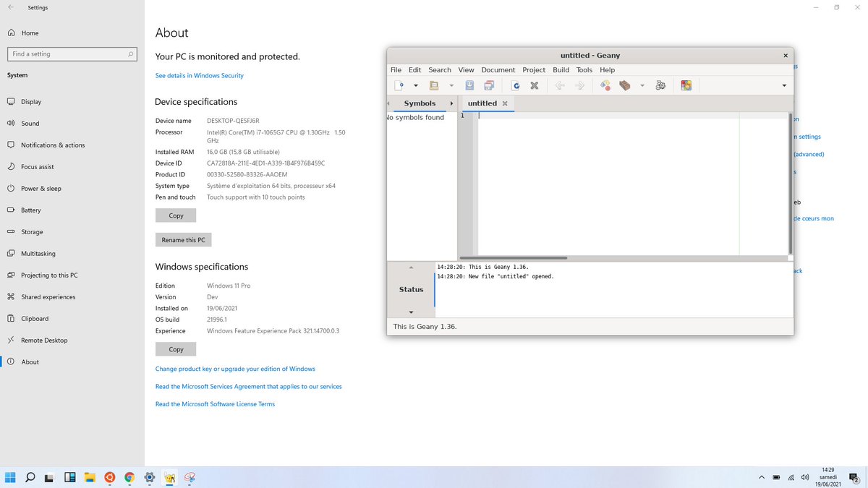
Task: Open the Color Chooser toolbar icon
Action: (686, 85)
